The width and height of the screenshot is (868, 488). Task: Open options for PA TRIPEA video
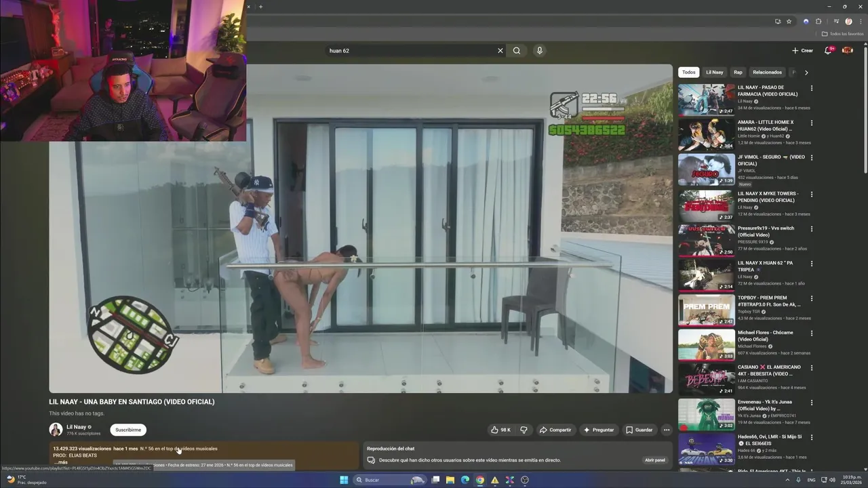coord(811,264)
